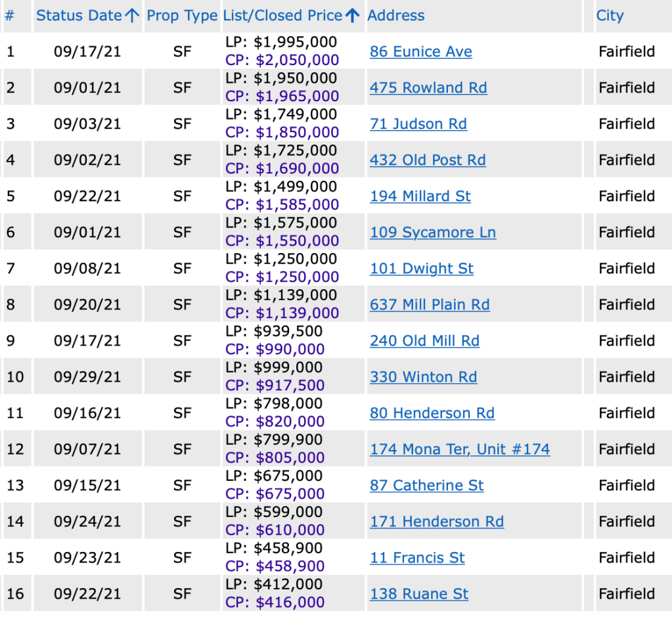The height and width of the screenshot is (617, 672).
Task: View the 109 Sycamore Ln property
Action: click(433, 233)
